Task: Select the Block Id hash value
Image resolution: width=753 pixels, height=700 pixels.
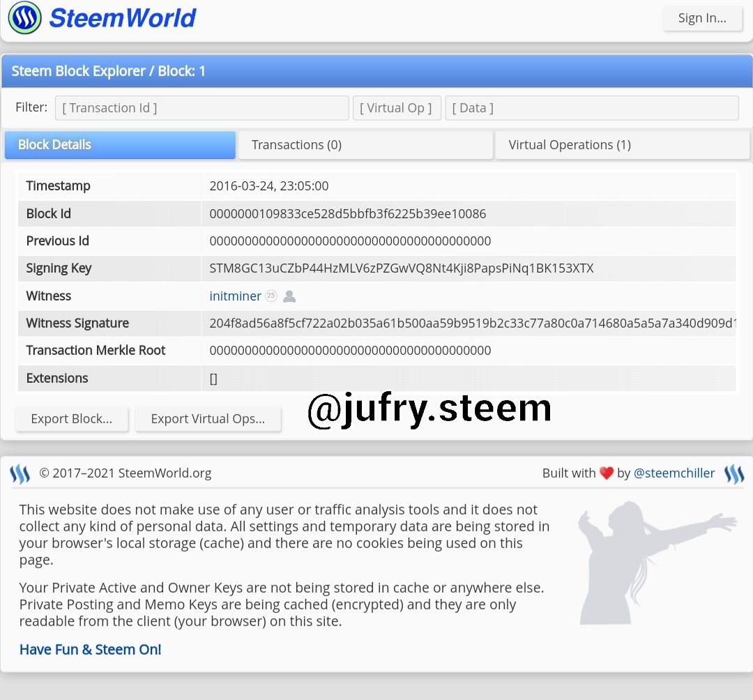Action: 348,213
